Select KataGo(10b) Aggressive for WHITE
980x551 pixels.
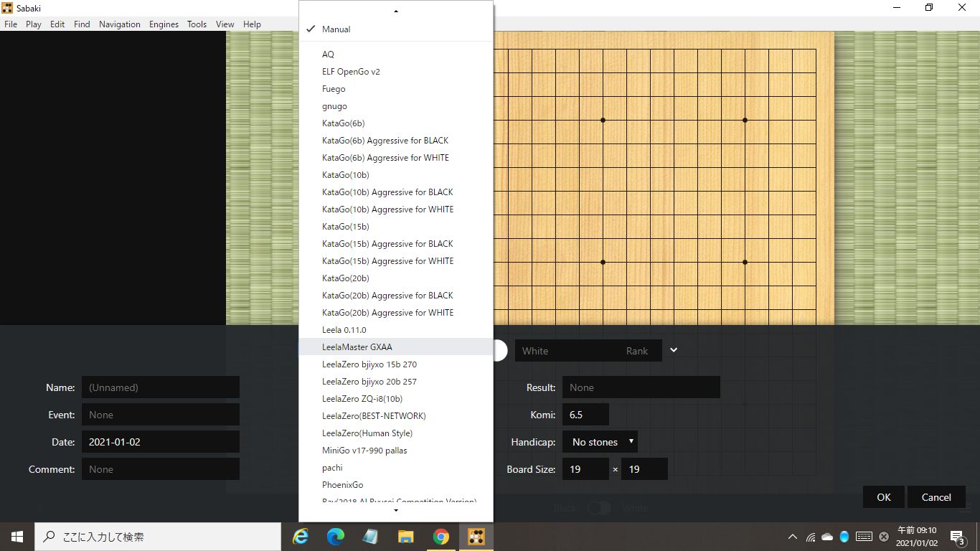396,209
